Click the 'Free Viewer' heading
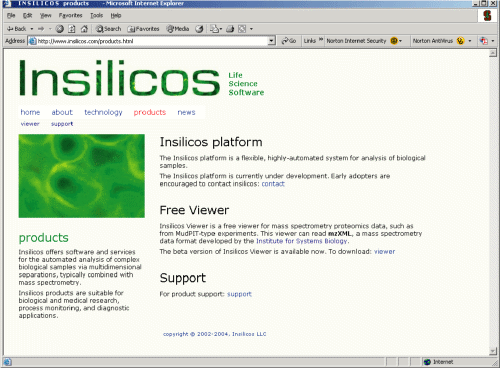Image resolution: width=500 pixels, height=368 pixels. click(x=194, y=210)
